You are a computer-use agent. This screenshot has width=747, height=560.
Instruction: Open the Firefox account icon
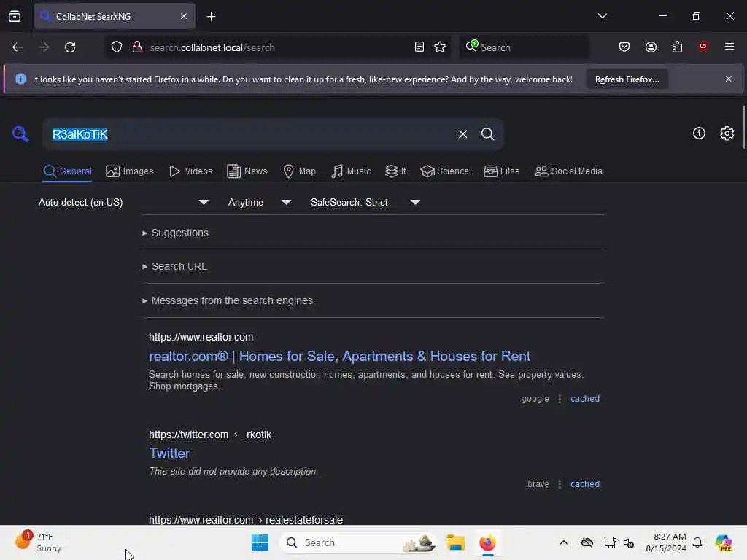pyautogui.click(x=651, y=47)
